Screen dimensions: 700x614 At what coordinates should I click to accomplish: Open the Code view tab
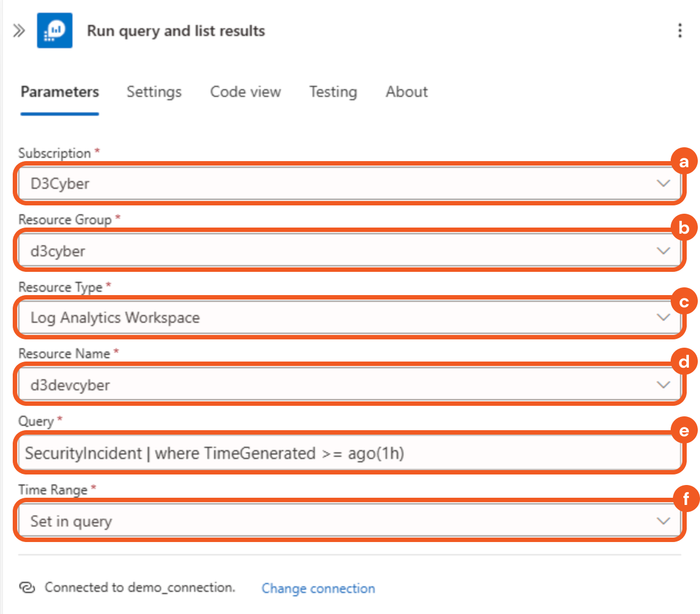245,92
